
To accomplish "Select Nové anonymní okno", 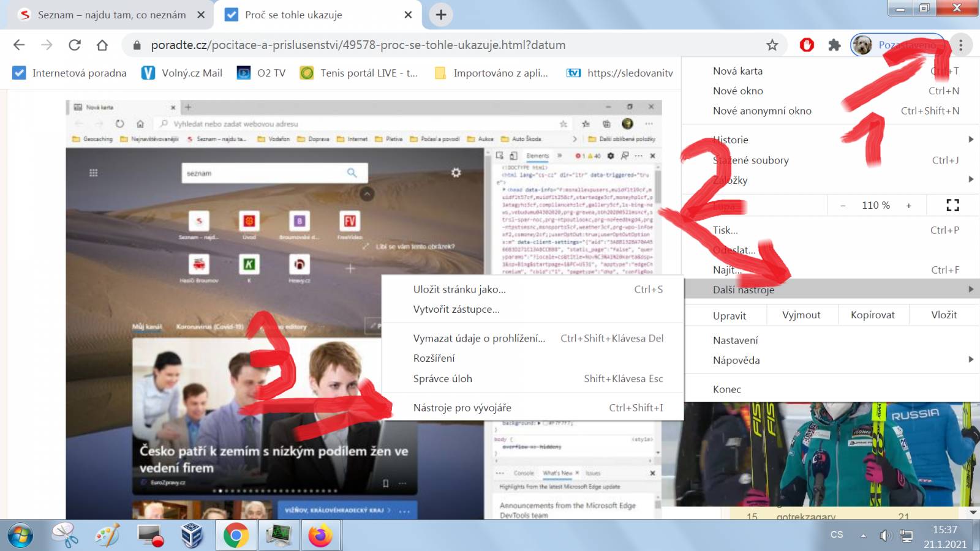I will coord(830,111).
